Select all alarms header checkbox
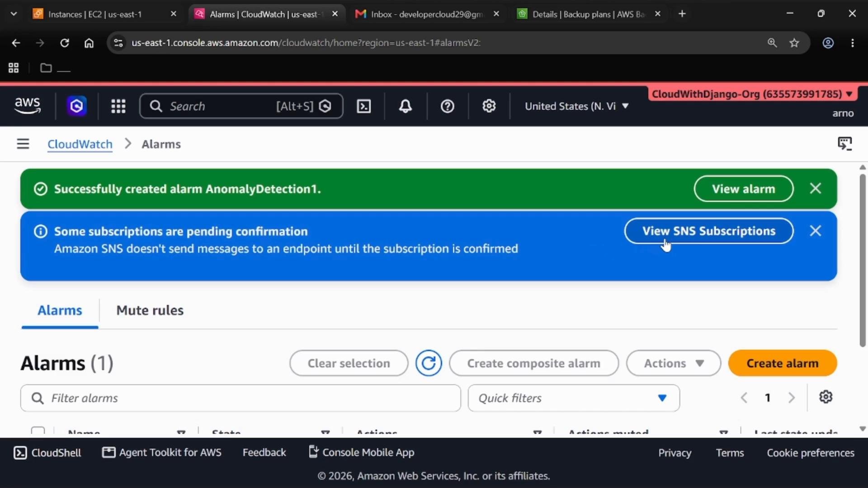Screen dimensions: 868x488 (38, 431)
